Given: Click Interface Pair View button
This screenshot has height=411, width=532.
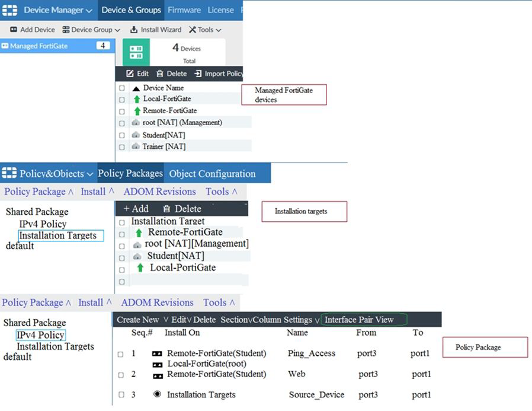Looking at the screenshot, I should [x=359, y=320].
